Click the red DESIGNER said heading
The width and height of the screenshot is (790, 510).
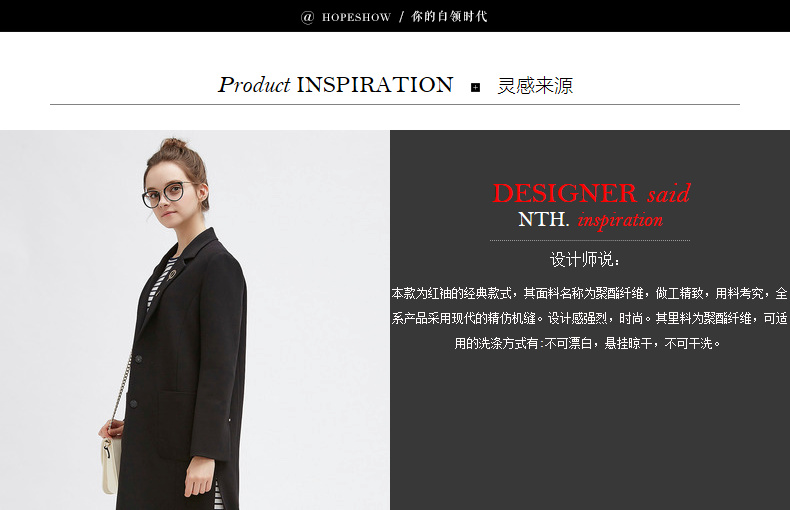coord(591,193)
